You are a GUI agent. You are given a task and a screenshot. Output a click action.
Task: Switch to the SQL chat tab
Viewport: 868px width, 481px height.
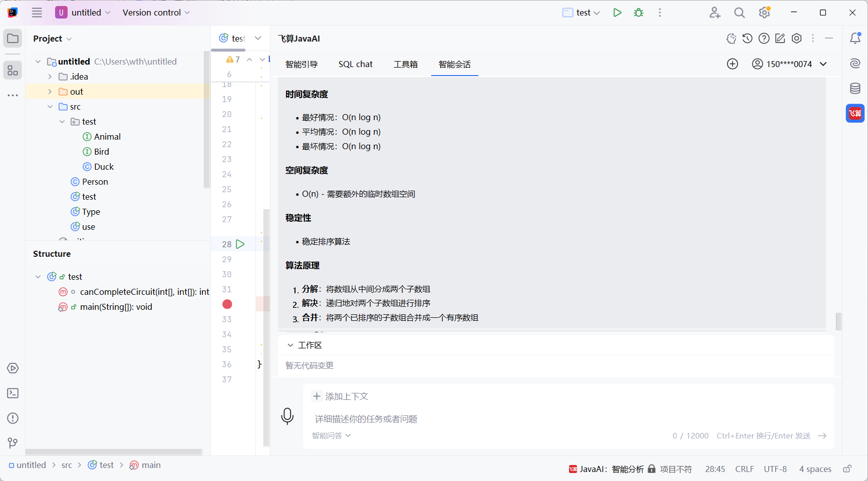pyautogui.click(x=356, y=64)
